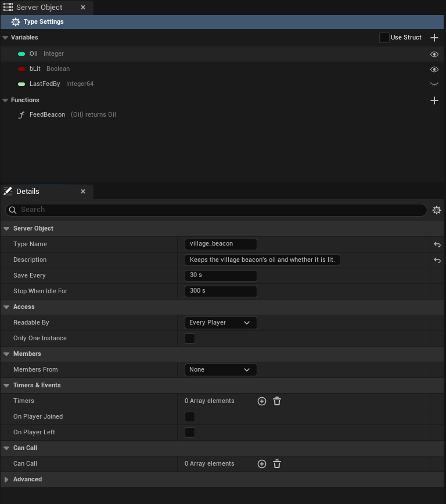The width and height of the screenshot is (446, 504).
Task: Check Only One Instance checkbox
Action: tap(190, 338)
